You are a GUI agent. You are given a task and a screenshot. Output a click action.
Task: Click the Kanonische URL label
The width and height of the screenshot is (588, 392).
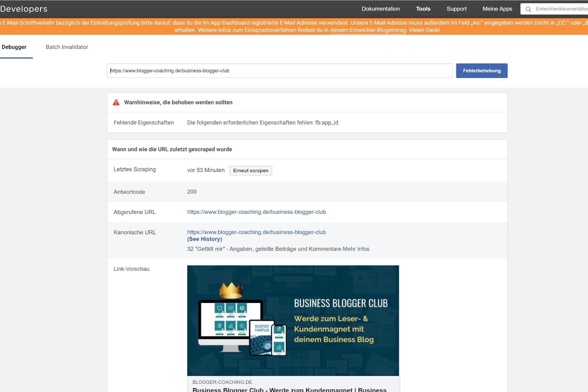click(x=135, y=232)
